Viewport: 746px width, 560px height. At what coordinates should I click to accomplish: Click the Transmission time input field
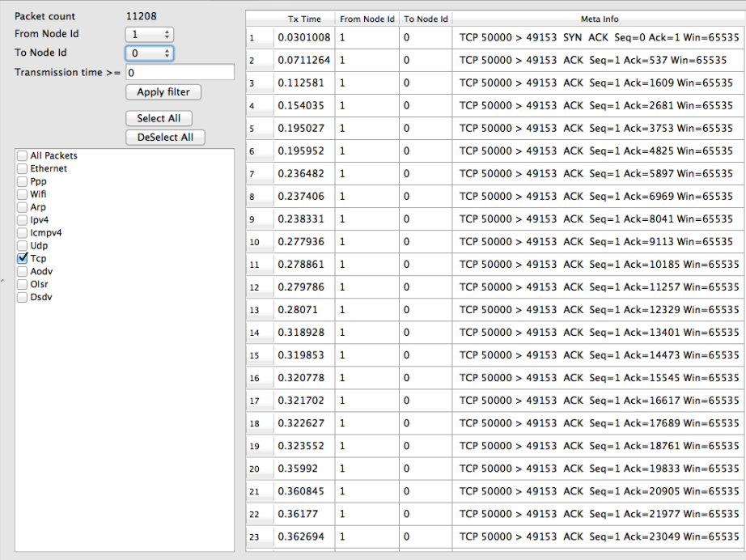click(178, 72)
